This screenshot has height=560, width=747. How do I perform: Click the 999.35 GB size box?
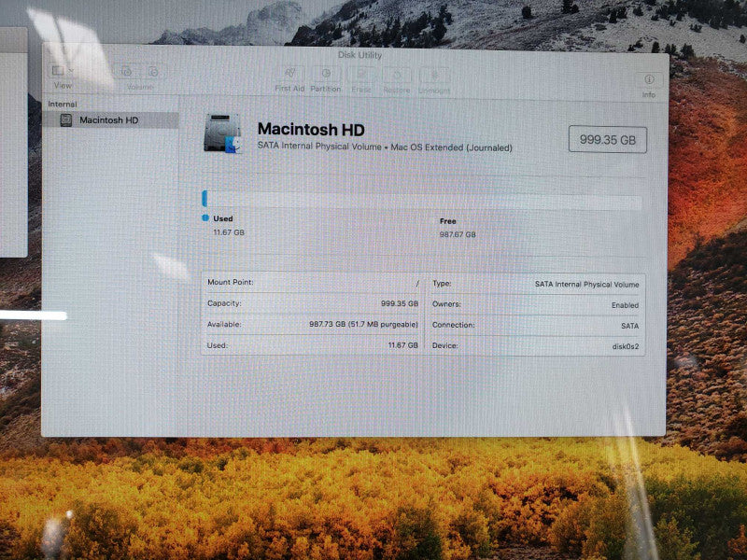(608, 139)
